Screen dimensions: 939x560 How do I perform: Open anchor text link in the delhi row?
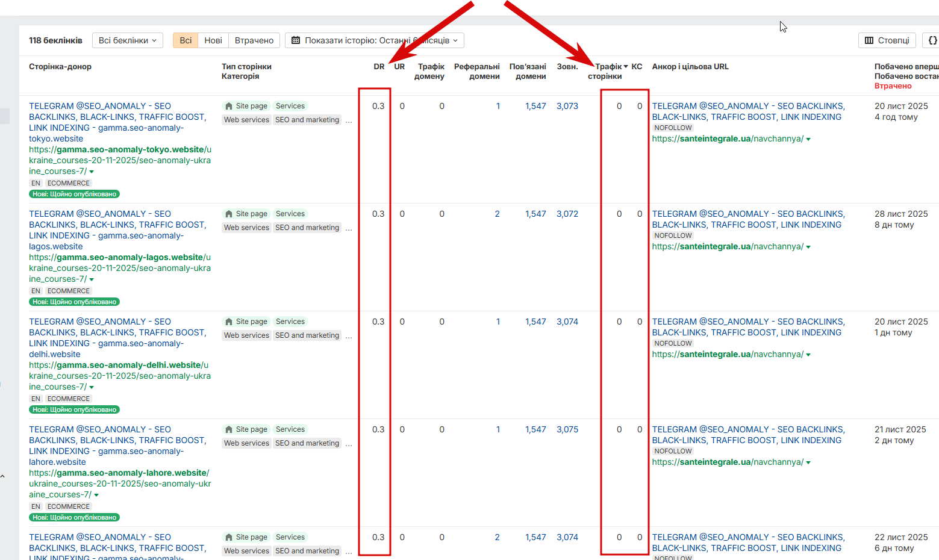748,327
